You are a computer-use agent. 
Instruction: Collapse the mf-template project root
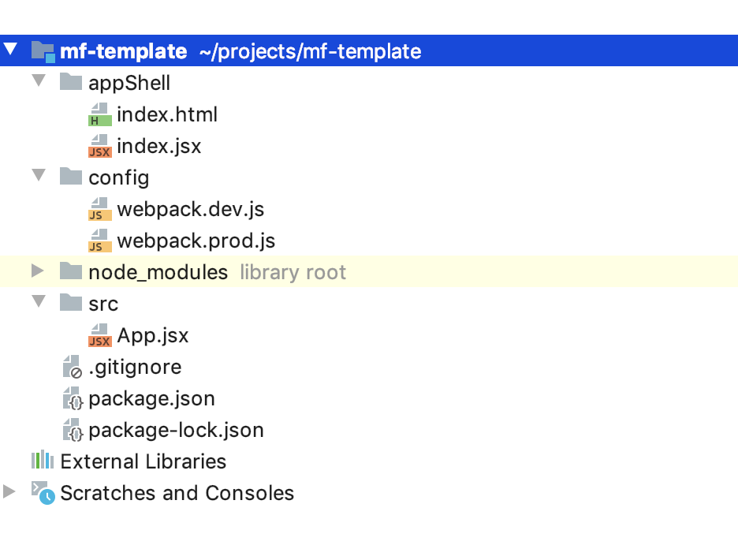(10, 49)
